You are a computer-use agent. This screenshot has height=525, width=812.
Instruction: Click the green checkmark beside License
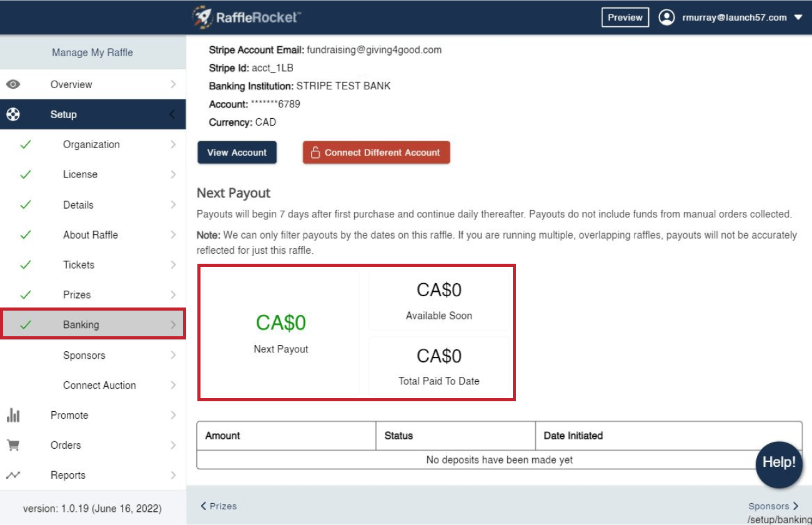(25, 174)
